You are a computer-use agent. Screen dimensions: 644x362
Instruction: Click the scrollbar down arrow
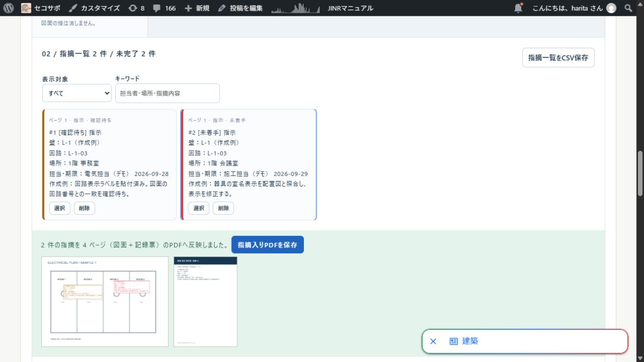pos(640,357)
